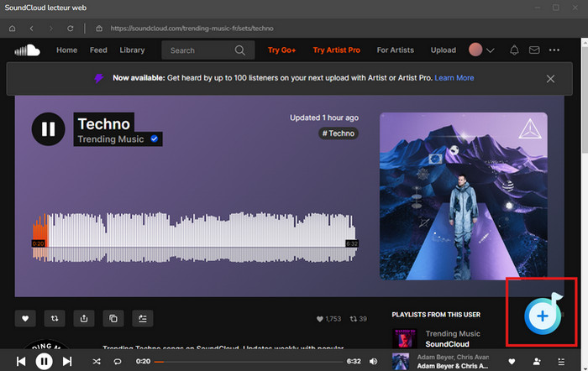Click the SoundCloud logo
The image size is (588, 371).
click(28, 50)
